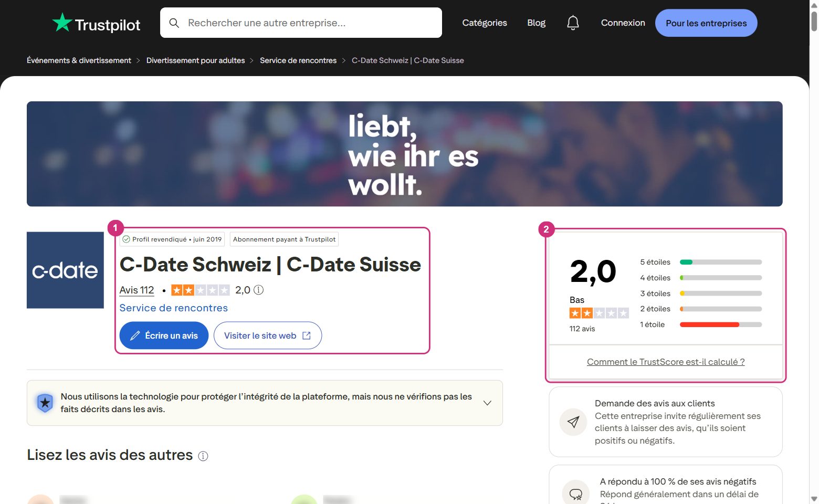Open the Blog menu item

point(537,23)
